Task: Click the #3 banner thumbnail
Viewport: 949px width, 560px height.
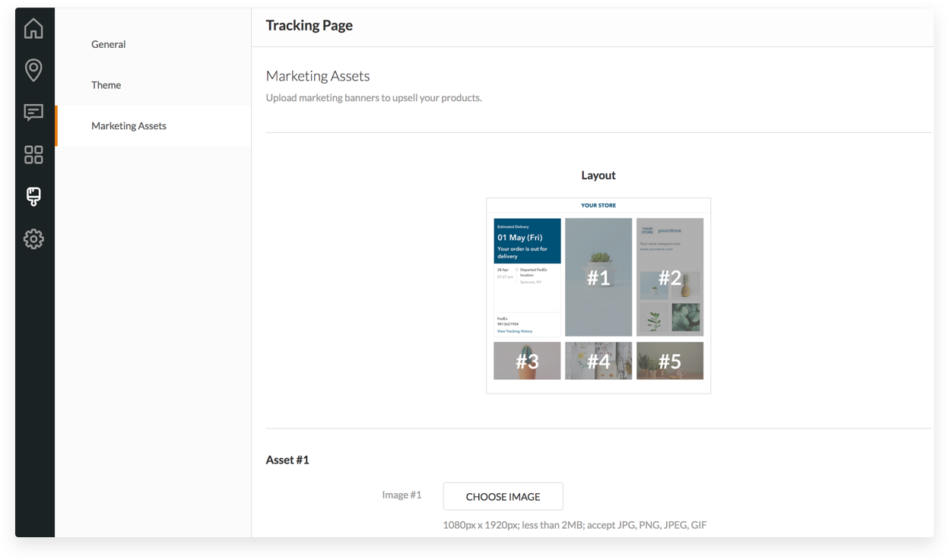Action: (x=527, y=361)
